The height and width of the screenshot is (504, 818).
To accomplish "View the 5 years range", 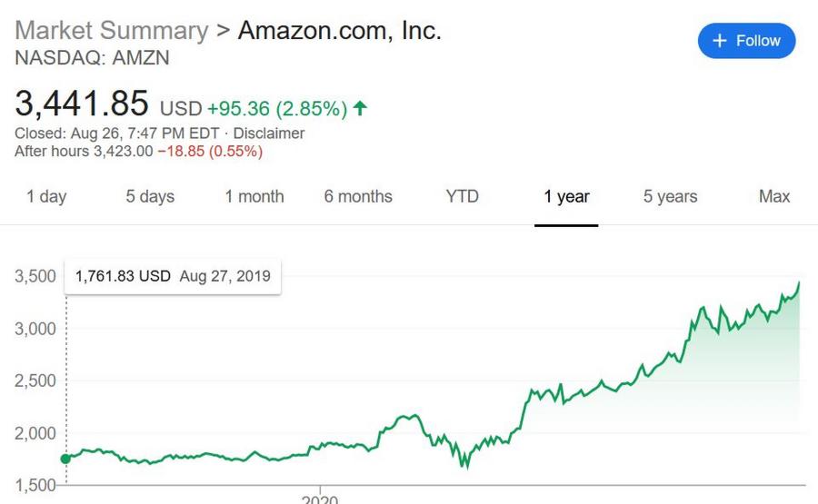I will [x=671, y=196].
